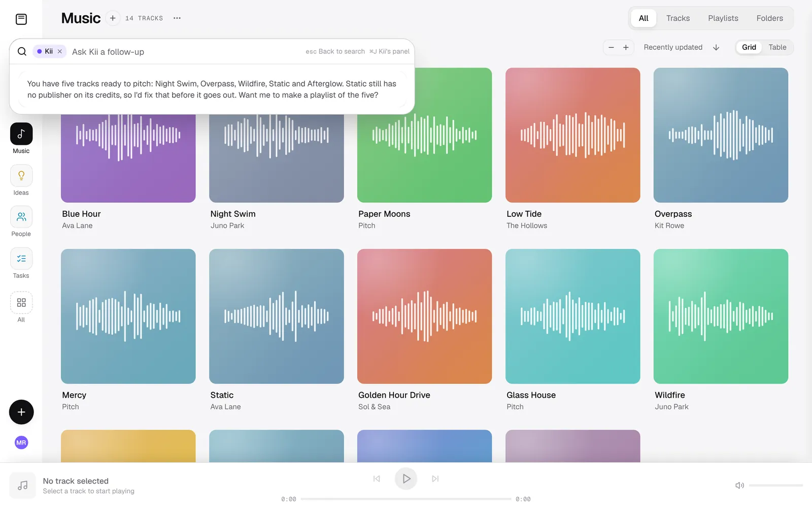Image resolution: width=812 pixels, height=508 pixels.
Task: Click the music note placeholder in player
Action: click(x=23, y=486)
